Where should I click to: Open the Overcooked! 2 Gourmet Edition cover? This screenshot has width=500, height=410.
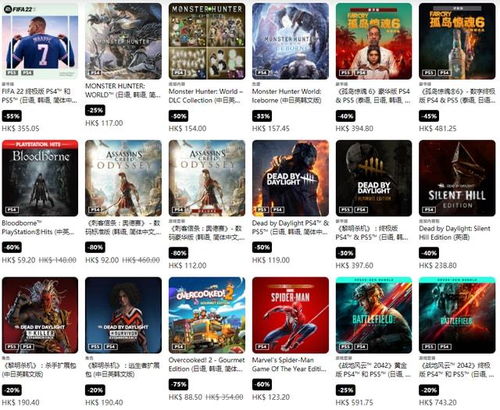[207, 315]
